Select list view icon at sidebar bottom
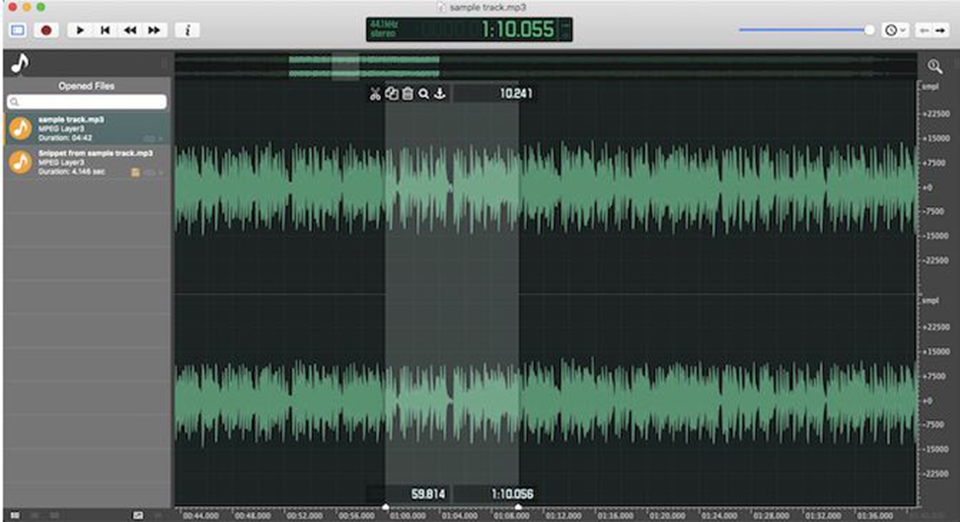Viewport: 960px width, 522px height. 15,515
